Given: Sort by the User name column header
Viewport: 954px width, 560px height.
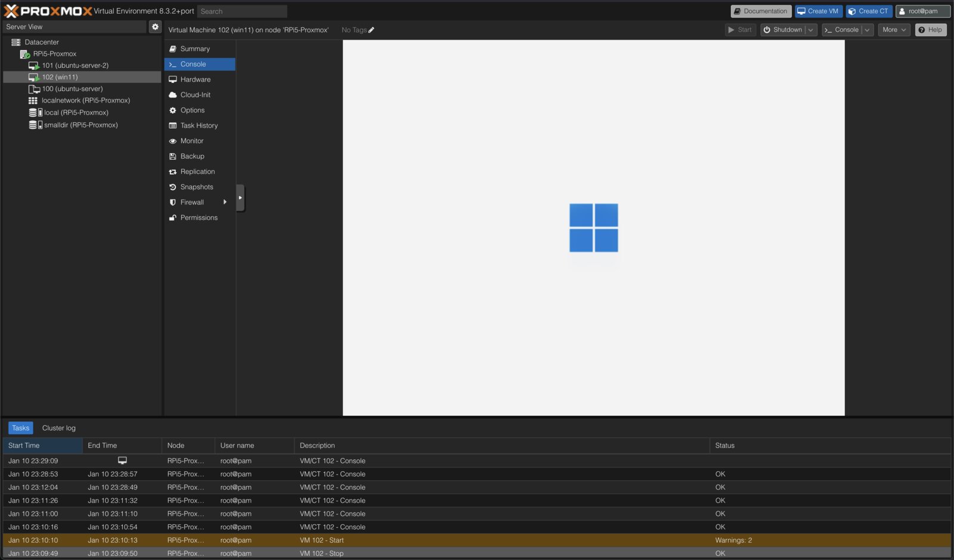Looking at the screenshot, I should (x=255, y=446).
